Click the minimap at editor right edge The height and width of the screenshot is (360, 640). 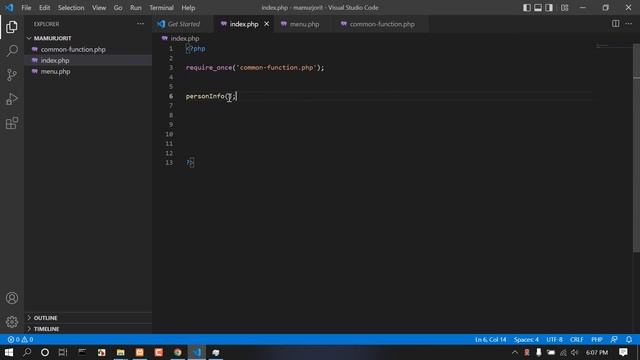click(614, 46)
